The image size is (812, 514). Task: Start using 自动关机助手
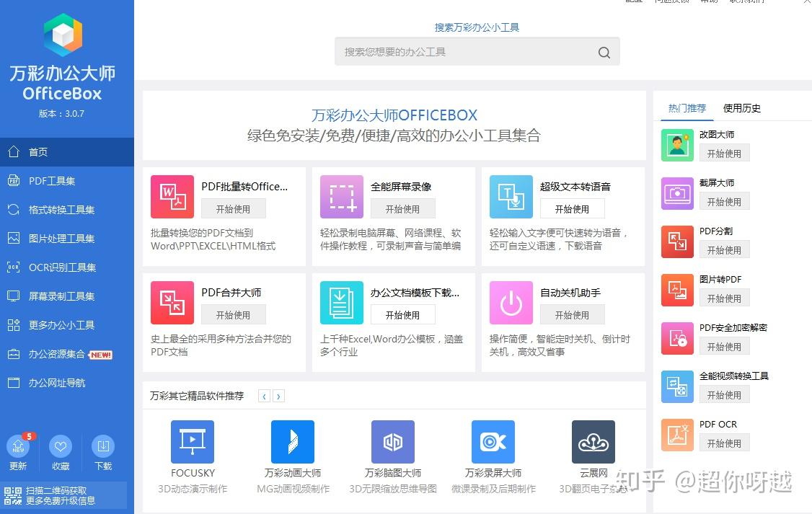tap(572, 315)
